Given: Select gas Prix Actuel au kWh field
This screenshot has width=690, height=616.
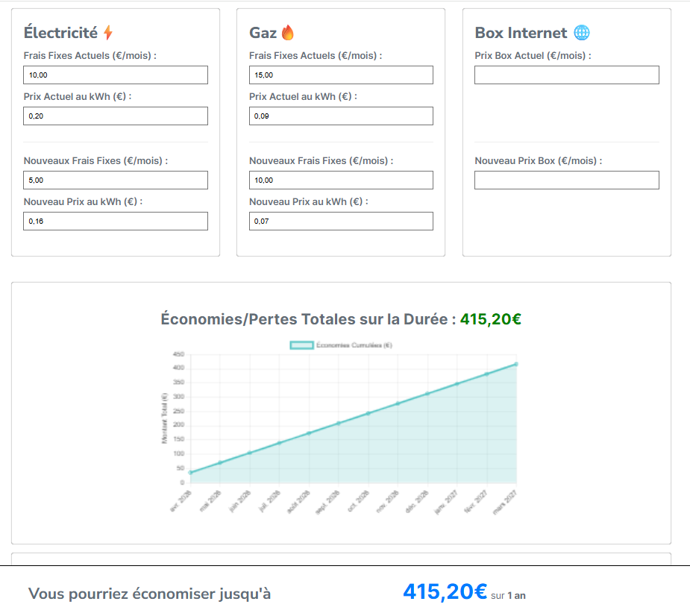Looking at the screenshot, I should [x=341, y=116].
